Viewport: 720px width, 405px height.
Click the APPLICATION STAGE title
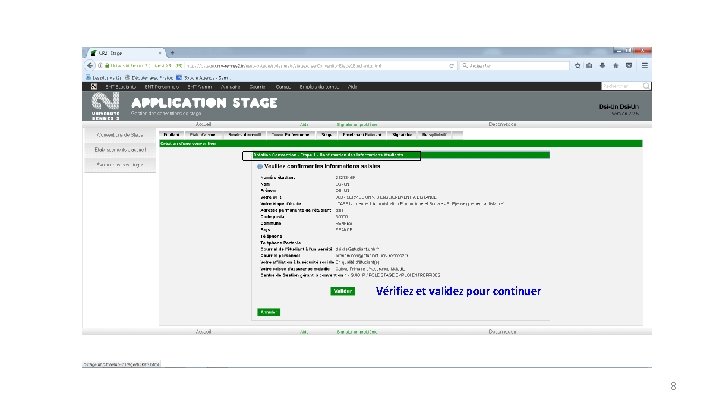pos(204,103)
